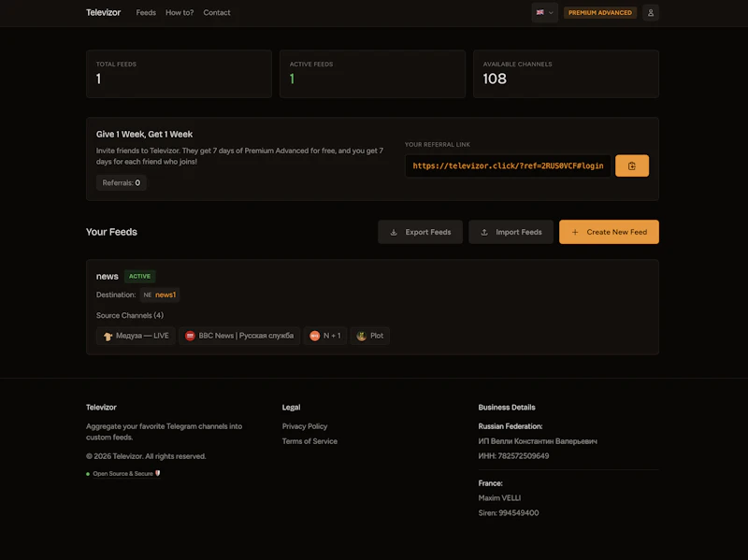This screenshot has width=748, height=560.
Task: Open the Terms of Service link
Action: (309, 441)
